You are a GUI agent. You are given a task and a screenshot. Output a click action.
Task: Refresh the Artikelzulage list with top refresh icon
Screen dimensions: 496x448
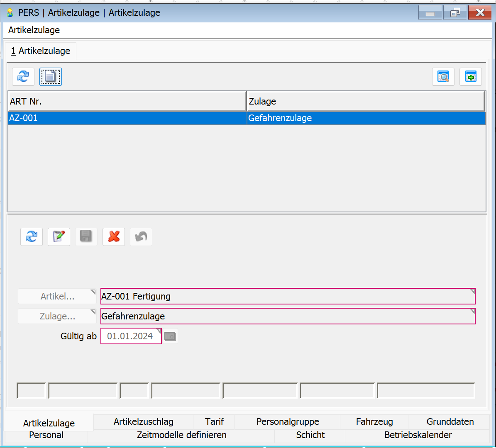tap(23, 77)
